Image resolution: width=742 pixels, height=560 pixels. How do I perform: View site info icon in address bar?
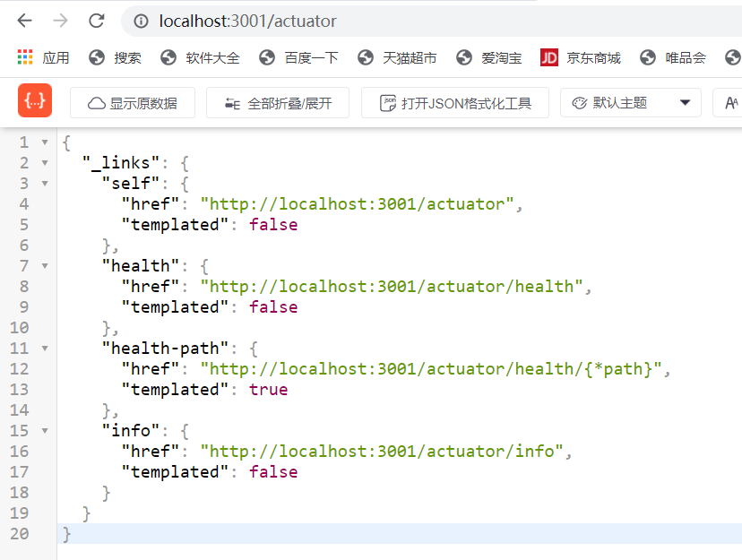141,22
